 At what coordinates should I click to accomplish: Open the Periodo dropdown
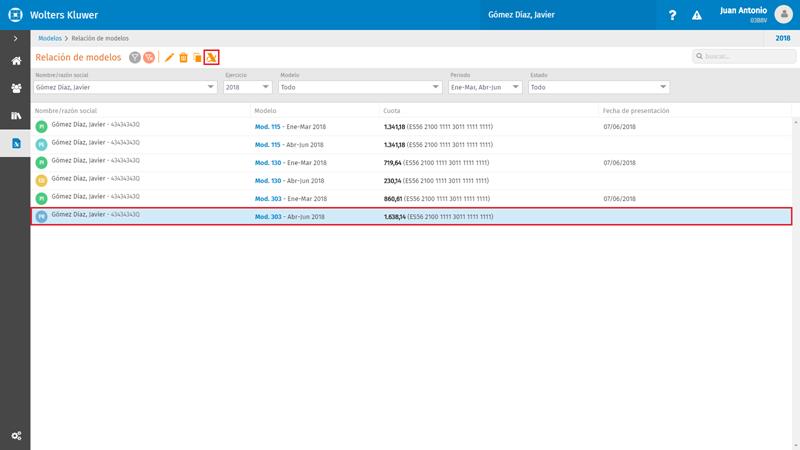[x=485, y=87]
